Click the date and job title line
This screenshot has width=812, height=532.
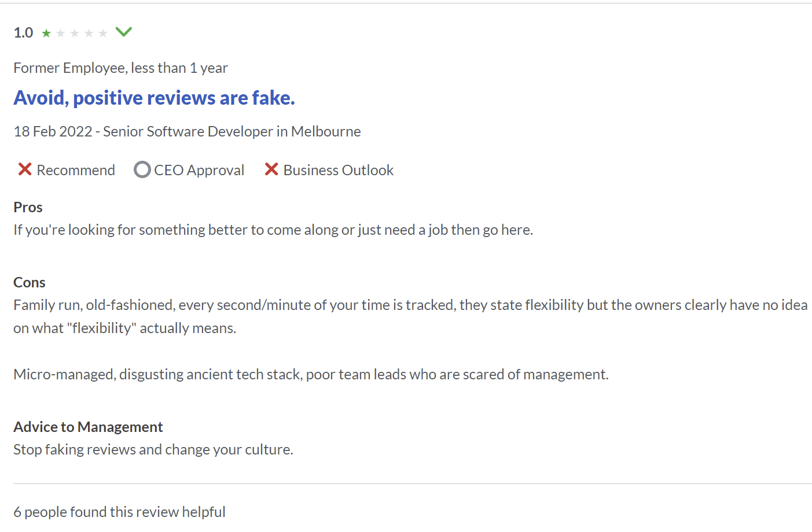(x=187, y=131)
